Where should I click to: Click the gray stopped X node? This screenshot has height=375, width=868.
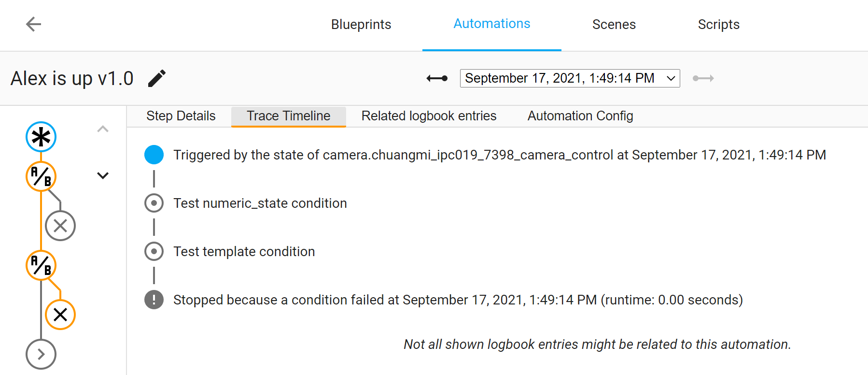point(60,225)
